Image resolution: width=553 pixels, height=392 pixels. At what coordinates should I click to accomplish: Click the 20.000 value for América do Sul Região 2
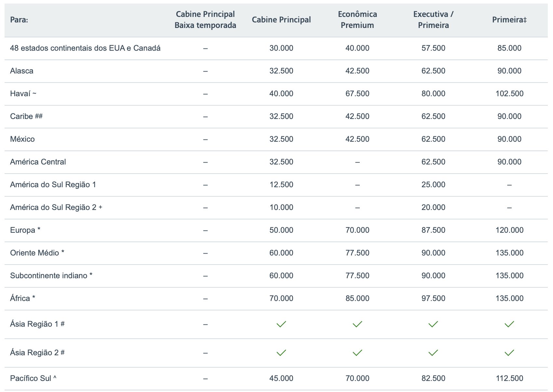(x=433, y=207)
